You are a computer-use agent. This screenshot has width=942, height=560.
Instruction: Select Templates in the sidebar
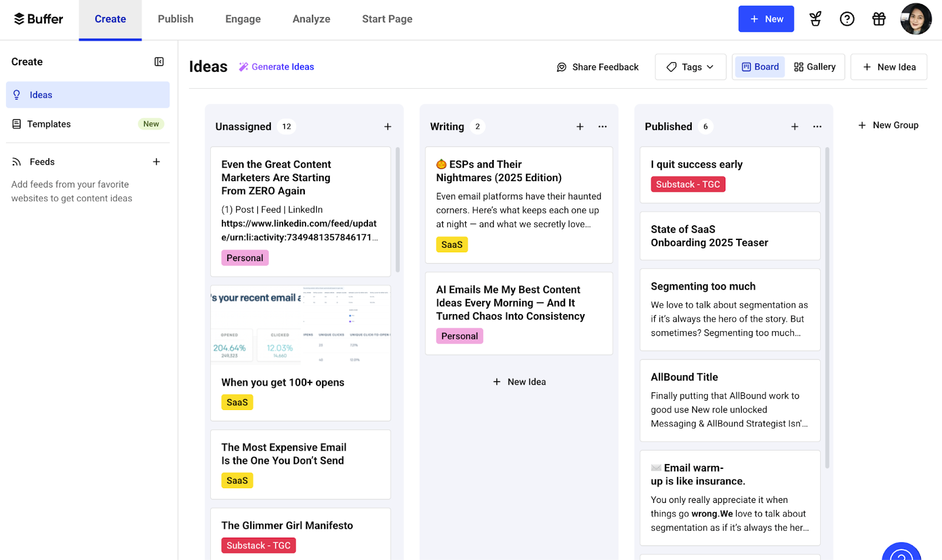tap(49, 124)
